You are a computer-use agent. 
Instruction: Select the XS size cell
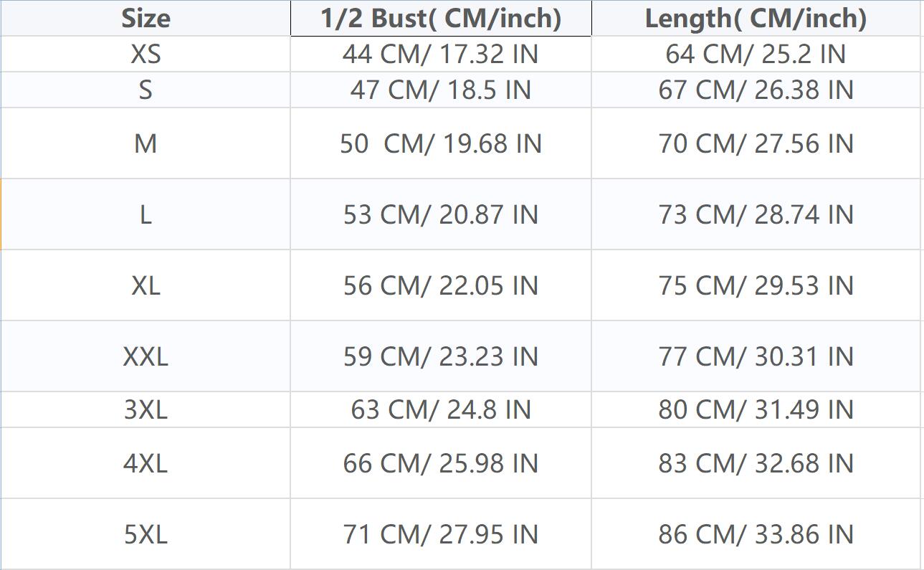point(146,54)
